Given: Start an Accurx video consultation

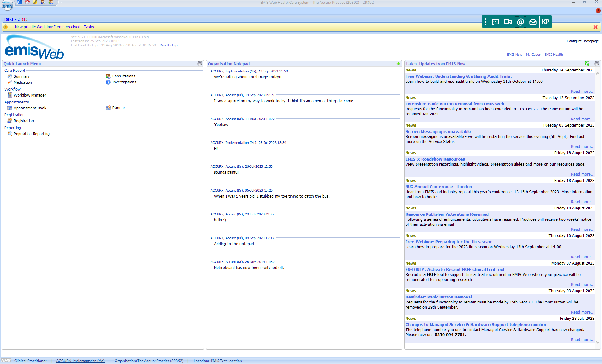Looking at the screenshot, I should tap(508, 22).
